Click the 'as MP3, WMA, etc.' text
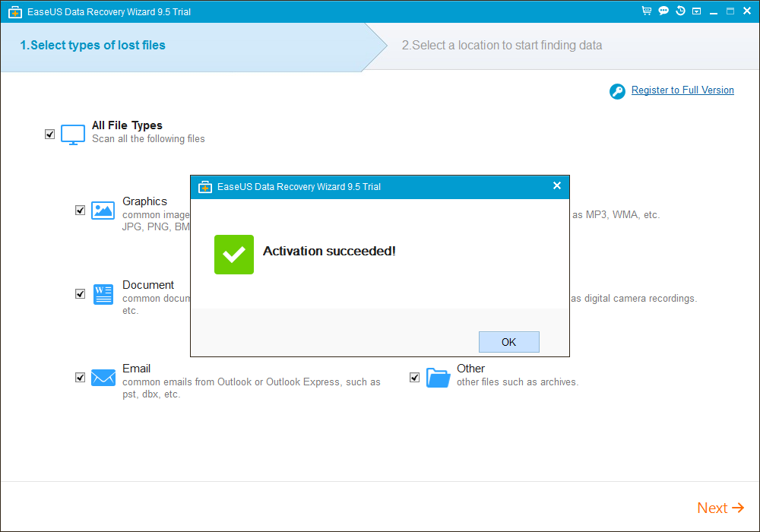This screenshot has width=760, height=532. (x=616, y=214)
